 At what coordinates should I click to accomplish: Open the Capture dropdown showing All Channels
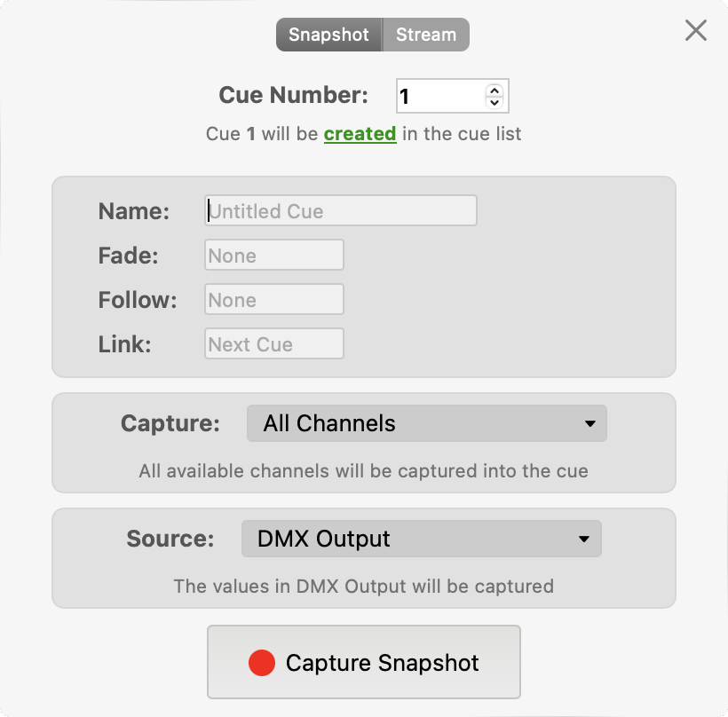click(426, 424)
